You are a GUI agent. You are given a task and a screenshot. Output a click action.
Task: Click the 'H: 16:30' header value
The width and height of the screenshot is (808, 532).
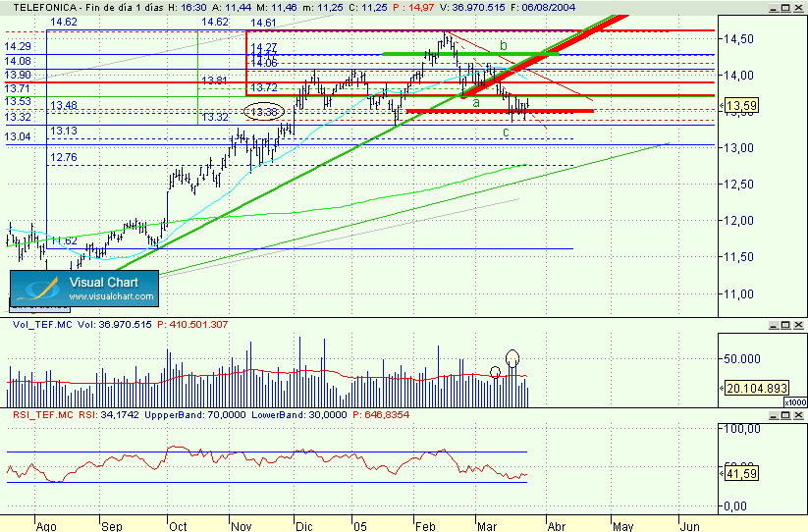[x=188, y=7]
